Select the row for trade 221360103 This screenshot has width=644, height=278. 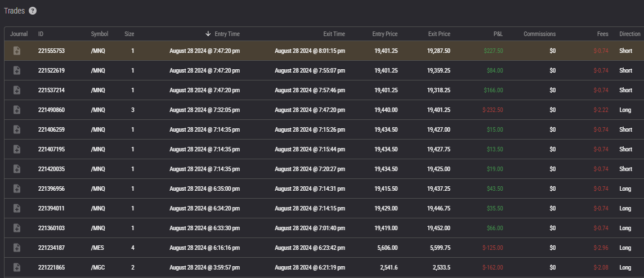coord(281,228)
